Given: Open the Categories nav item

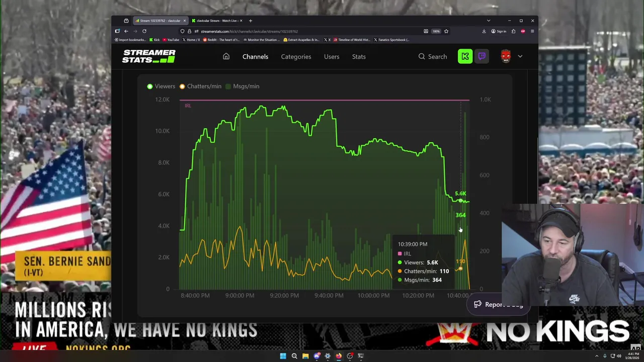Looking at the screenshot, I should pos(296,57).
